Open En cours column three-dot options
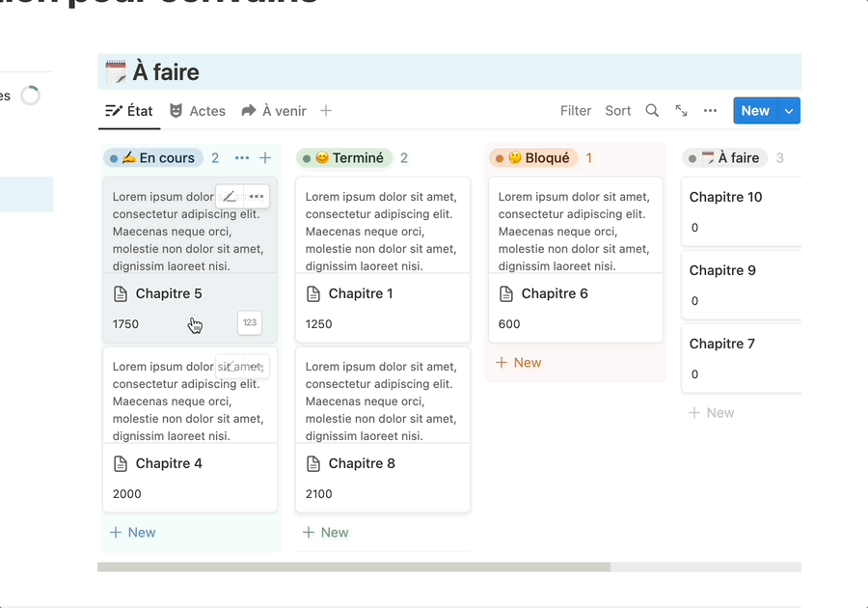Screen dimensions: 868x608 coord(242,158)
